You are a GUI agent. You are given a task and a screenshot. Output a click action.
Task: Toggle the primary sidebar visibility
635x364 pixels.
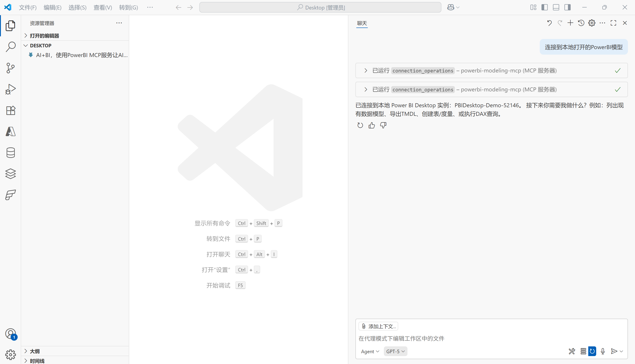tap(544, 7)
